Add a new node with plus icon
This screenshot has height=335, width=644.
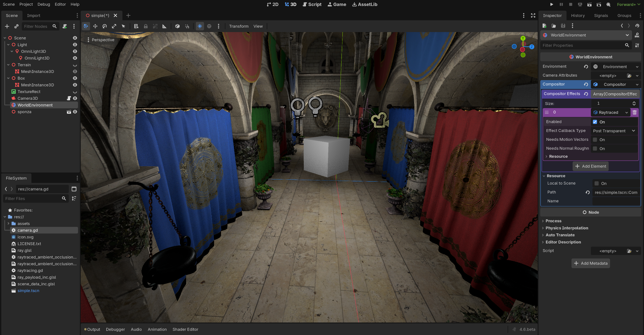7,26
